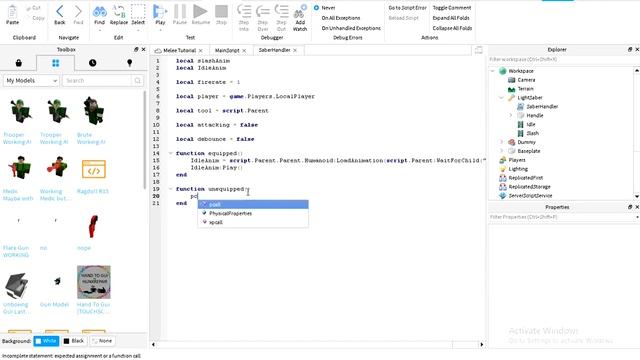Image resolution: width=640 pixels, height=360 pixels.
Task: Choose xpcall from autocomplete list
Action: click(253, 222)
